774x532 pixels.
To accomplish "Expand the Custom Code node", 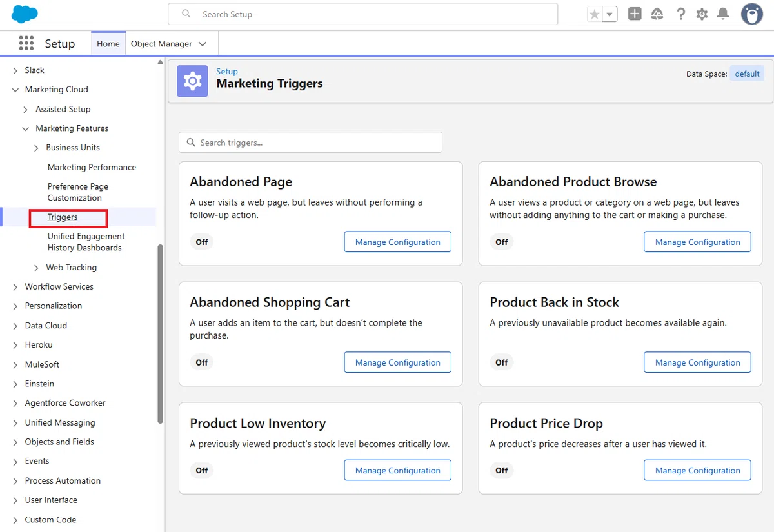I will (x=15, y=520).
